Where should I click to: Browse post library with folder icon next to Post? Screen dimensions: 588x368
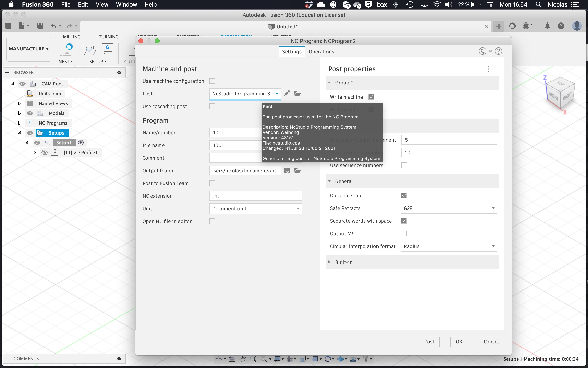pos(297,93)
